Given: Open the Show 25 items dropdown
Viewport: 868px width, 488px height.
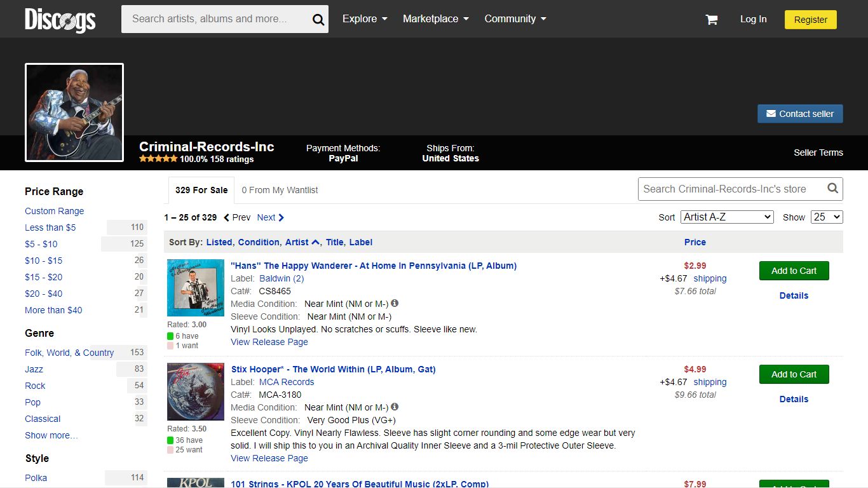Looking at the screenshot, I should click(x=827, y=217).
